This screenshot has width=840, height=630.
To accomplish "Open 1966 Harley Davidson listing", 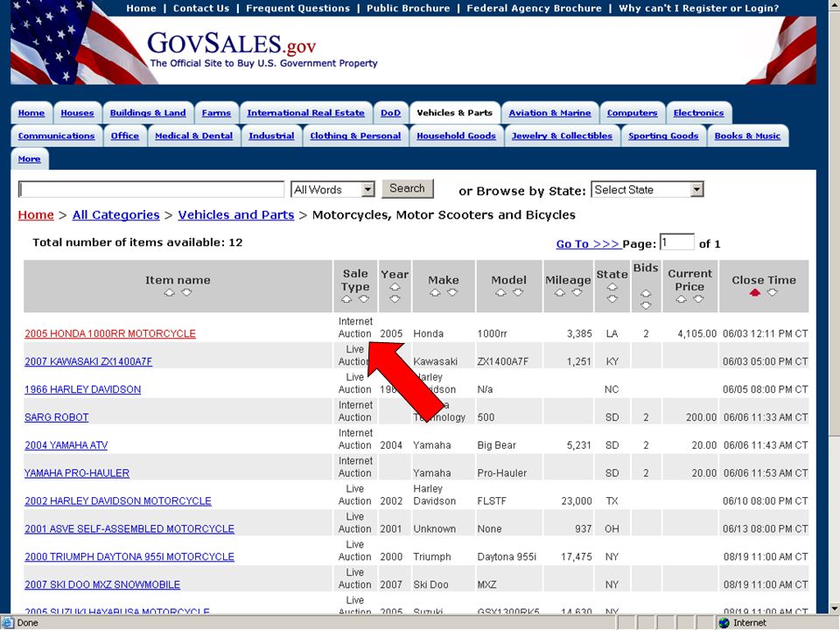I will point(82,389).
